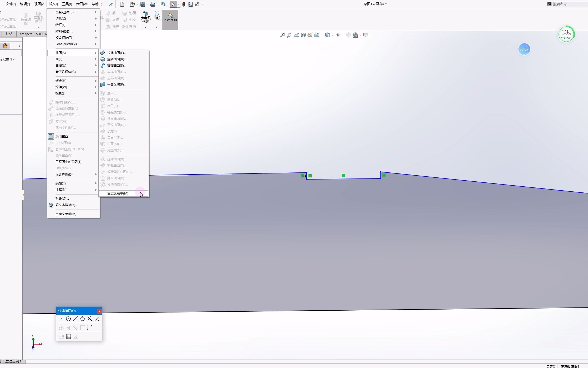
Task: Click Hyperlink (超文本链接) menu entry
Action: [x=66, y=205]
